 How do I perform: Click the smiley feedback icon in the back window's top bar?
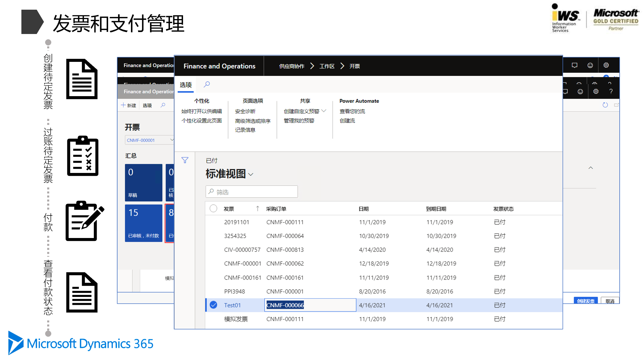tap(590, 65)
